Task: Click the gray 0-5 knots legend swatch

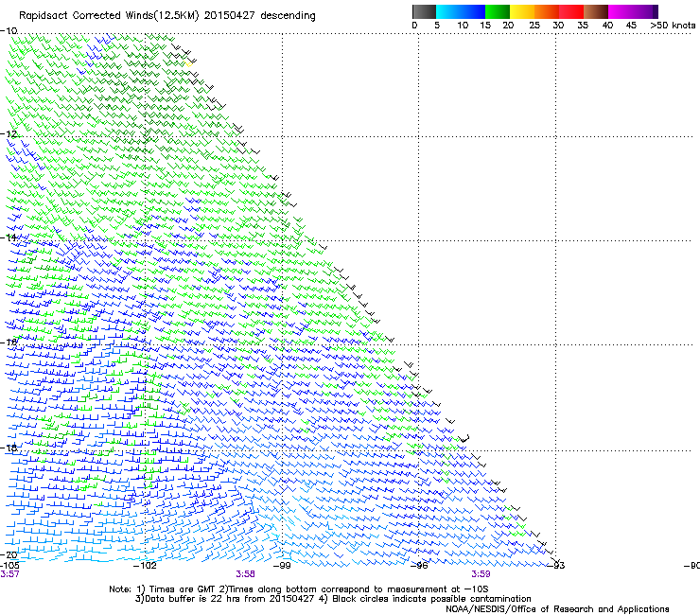Action: point(424,11)
